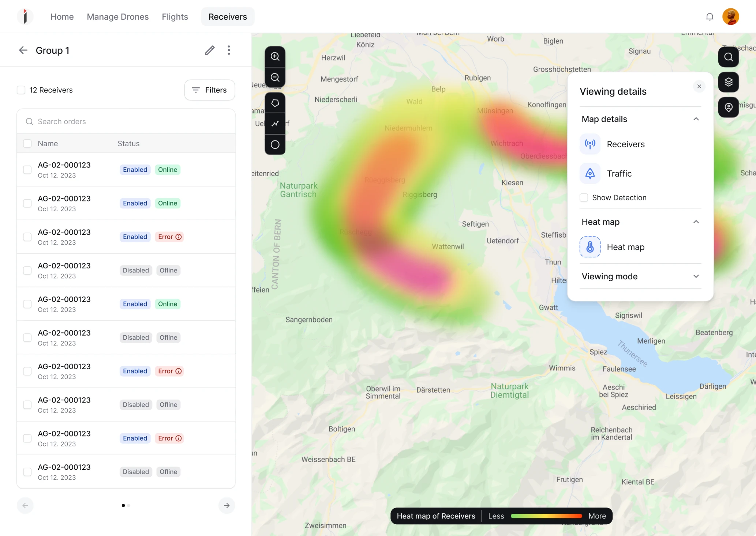Open the notifications bell
Viewport: 756px width, 536px height.
tap(710, 16)
